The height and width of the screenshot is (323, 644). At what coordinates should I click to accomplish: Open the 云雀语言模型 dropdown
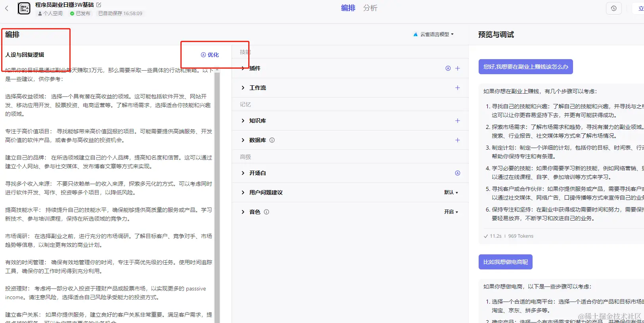point(433,35)
